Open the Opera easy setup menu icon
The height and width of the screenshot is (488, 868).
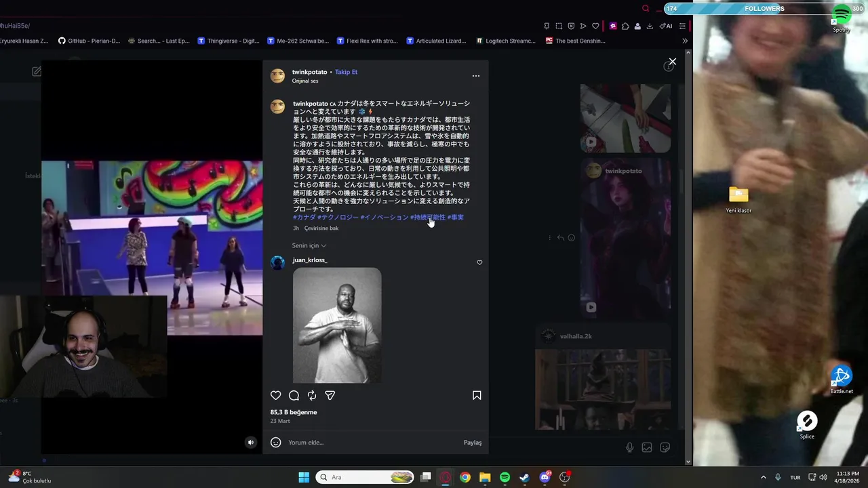(x=682, y=26)
